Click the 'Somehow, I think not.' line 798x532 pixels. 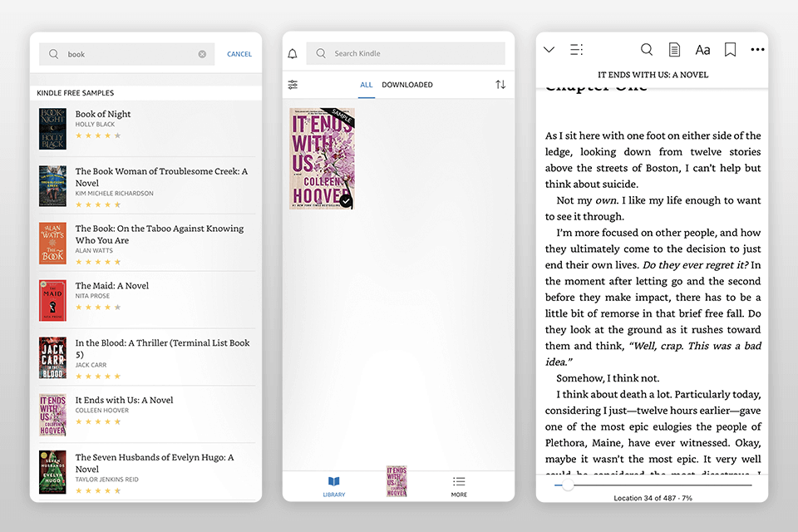(x=608, y=378)
